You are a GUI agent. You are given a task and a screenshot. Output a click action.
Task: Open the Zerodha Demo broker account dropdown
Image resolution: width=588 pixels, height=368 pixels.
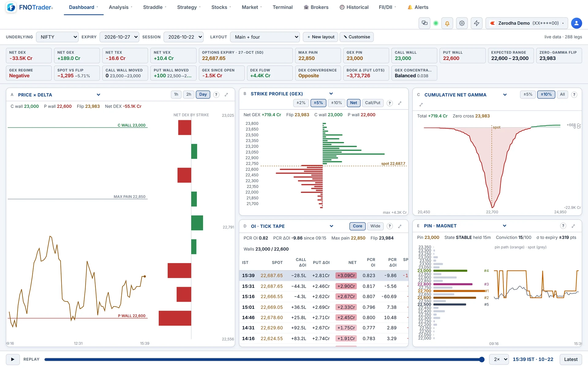(x=526, y=23)
